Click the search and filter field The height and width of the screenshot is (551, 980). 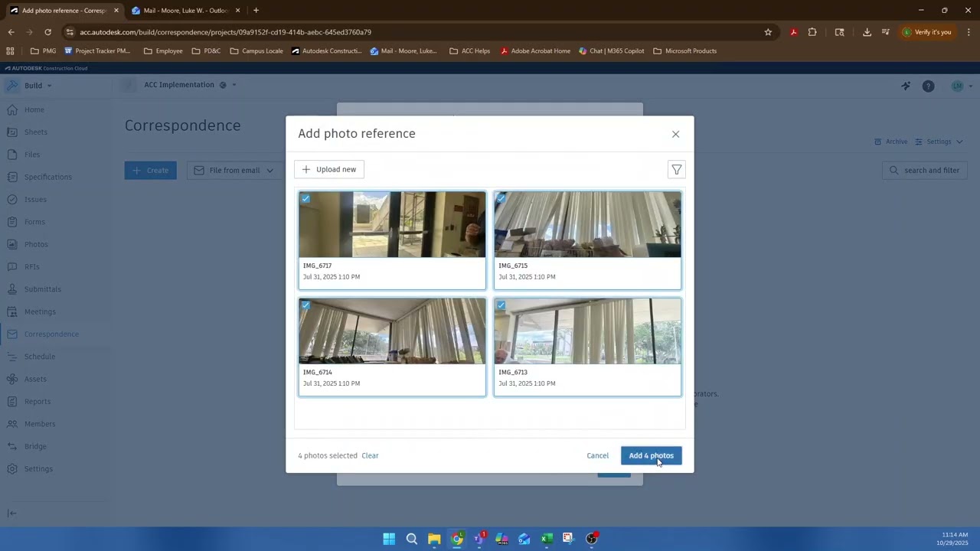click(926, 170)
